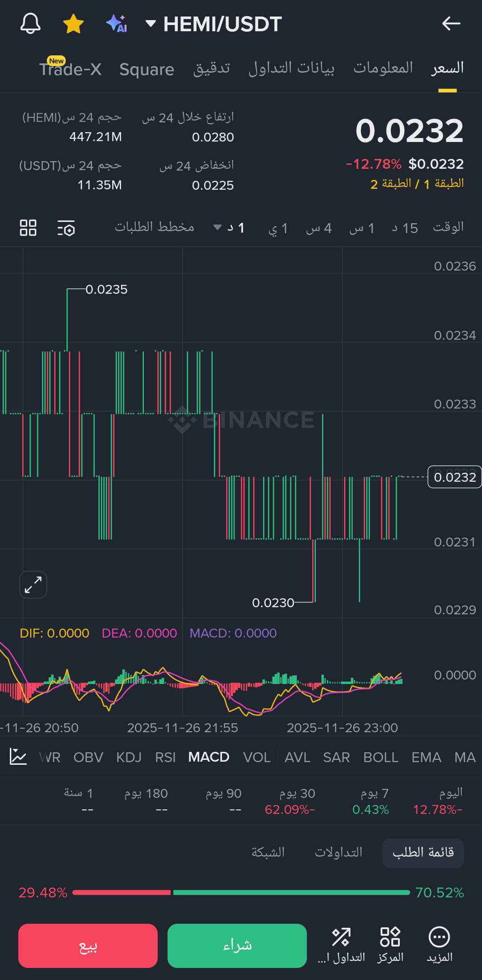Enable the OBV indicator

point(88,757)
